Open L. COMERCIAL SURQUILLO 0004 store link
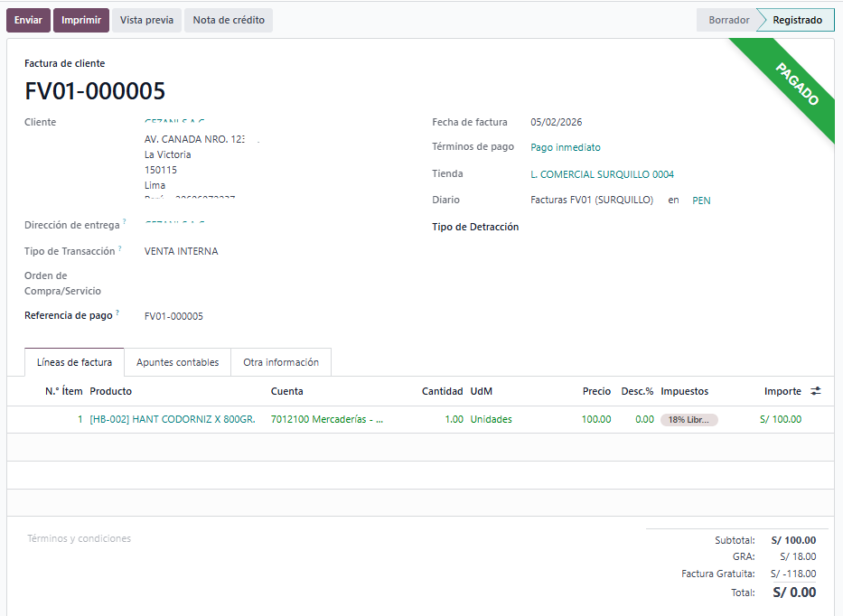 [x=602, y=174]
